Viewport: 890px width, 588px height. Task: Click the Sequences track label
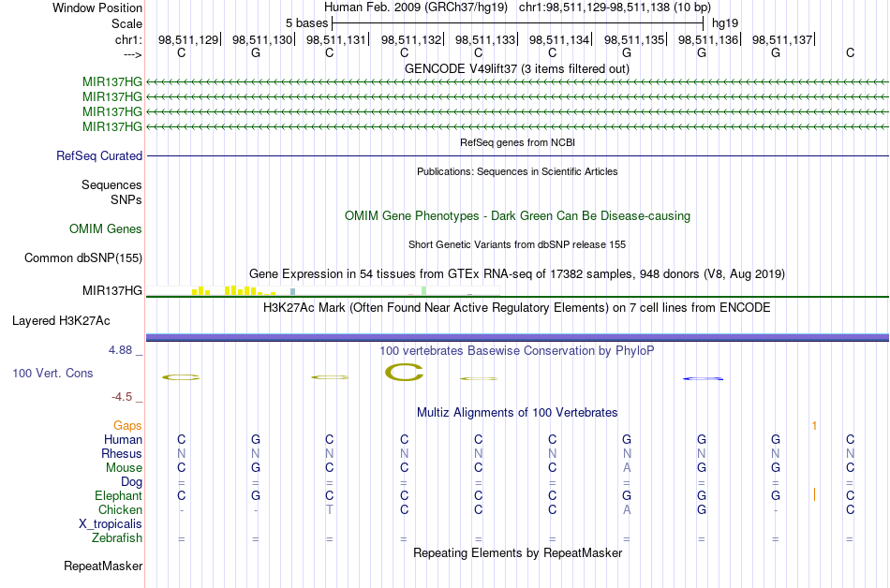point(111,184)
